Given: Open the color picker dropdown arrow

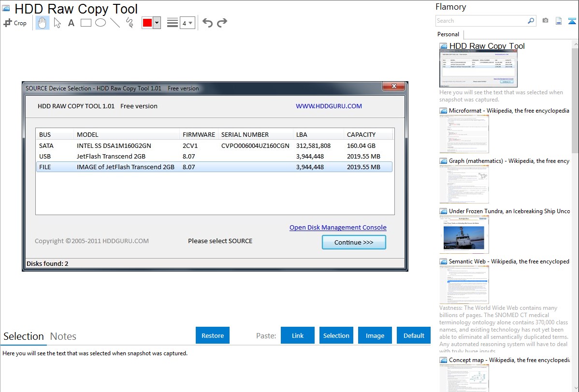Looking at the screenshot, I should click(x=157, y=23).
